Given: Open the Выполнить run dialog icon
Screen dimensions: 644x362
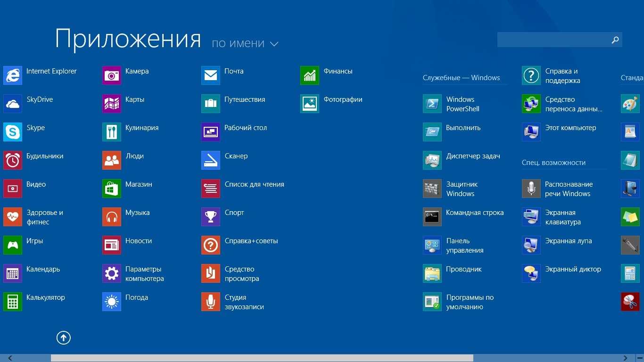Looking at the screenshot, I should (x=432, y=132).
